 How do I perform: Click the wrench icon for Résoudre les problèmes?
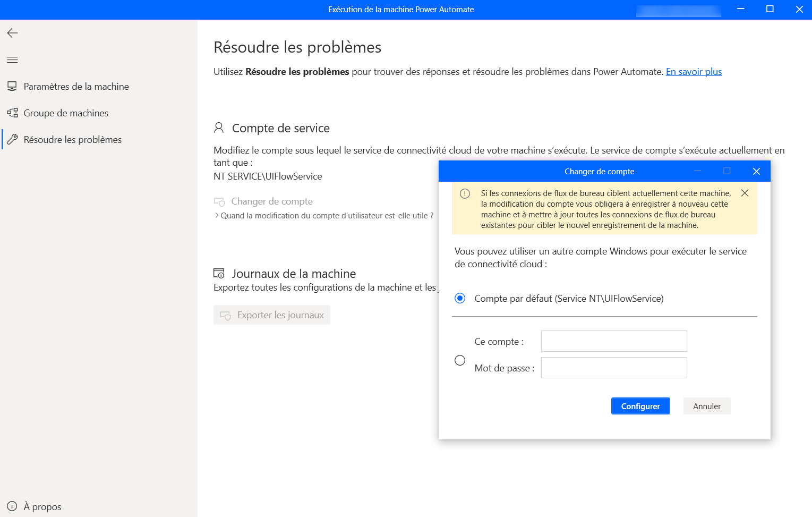12,139
